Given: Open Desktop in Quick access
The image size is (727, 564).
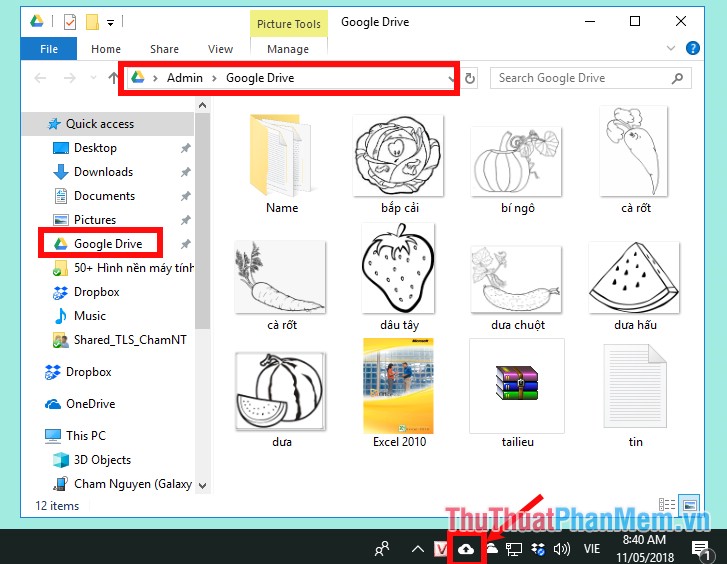Looking at the screenshot, I should click(95, 148).
